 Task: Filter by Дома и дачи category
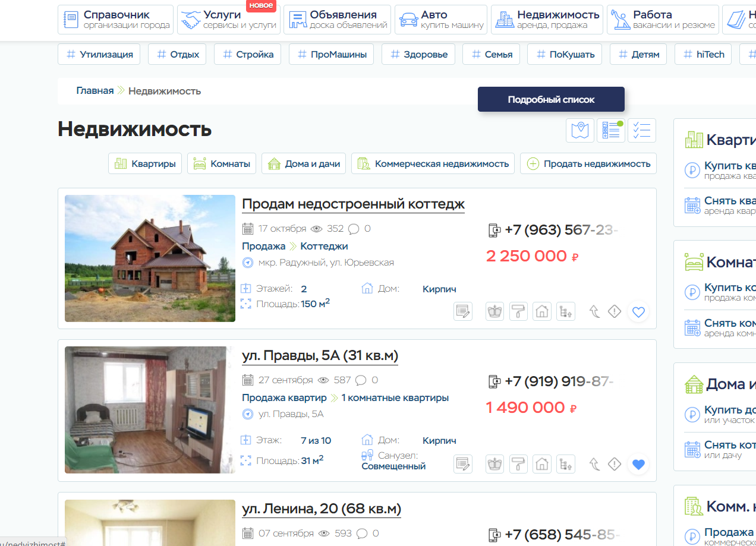(x=304, y=163)
